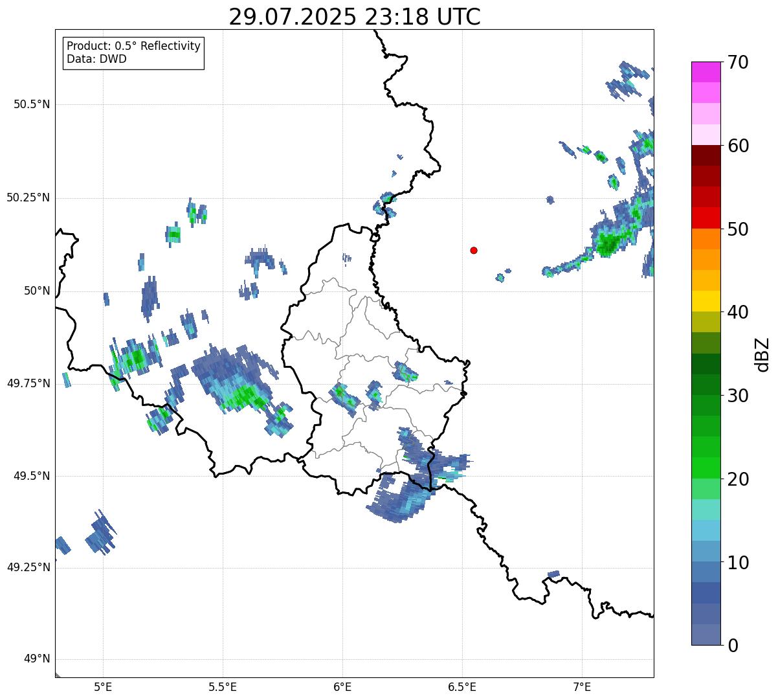Click the "5.5°E" longitude label
This screenshot has height=700, width=778.
tap(223, 687)
